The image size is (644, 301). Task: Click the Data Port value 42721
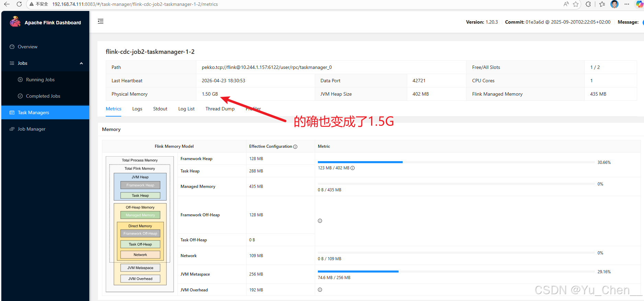419,81
